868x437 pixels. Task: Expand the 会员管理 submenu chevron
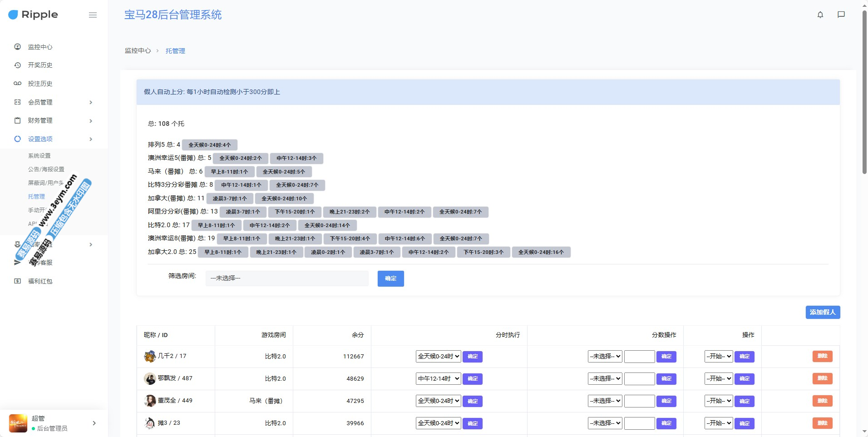(91, 102)
